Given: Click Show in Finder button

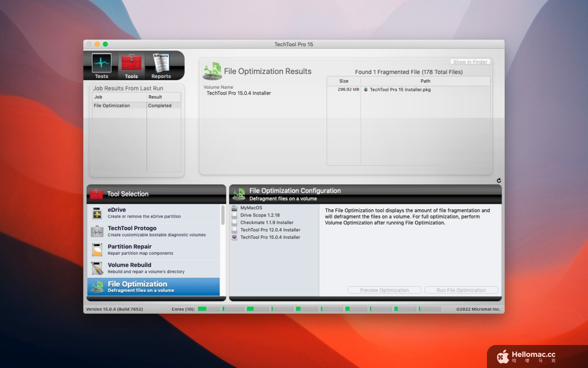Looking at the screenshot, I should 470,62.
